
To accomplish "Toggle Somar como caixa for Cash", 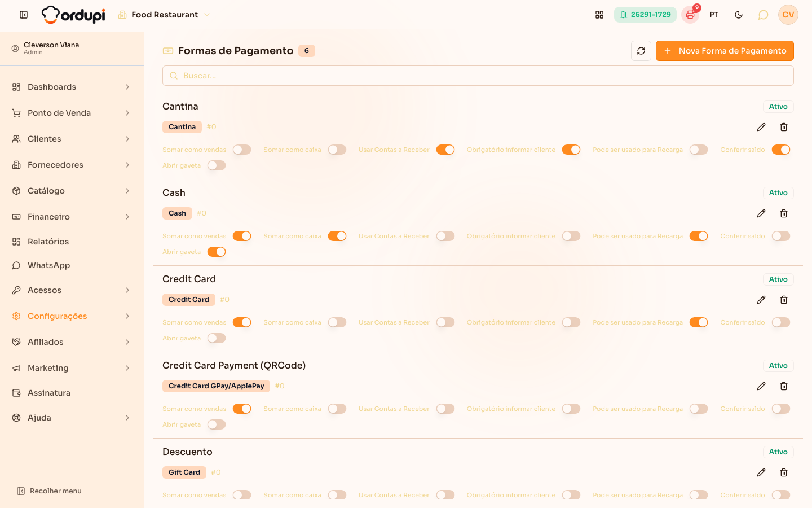I will coord(337,236).
